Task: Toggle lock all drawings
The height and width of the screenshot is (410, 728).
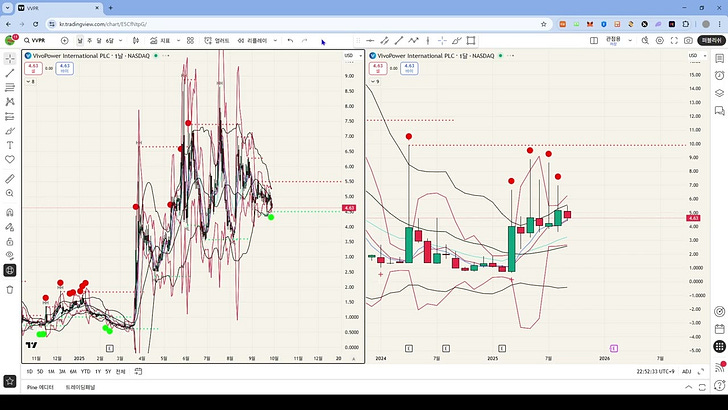Action: click(x=10, y=241)
